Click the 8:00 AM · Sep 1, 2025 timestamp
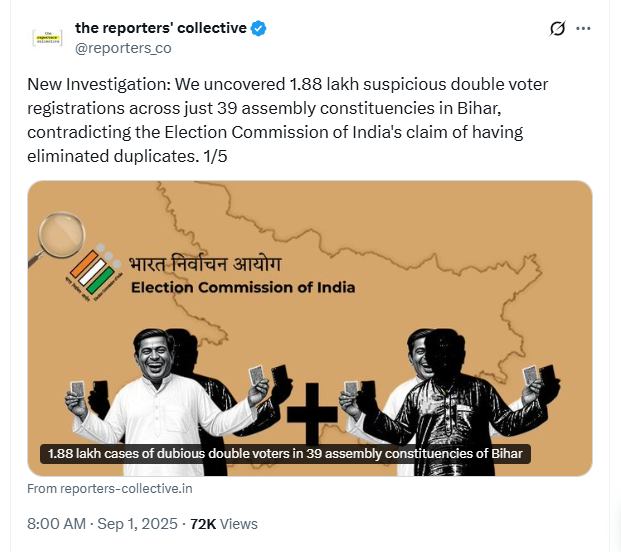Viewport: 621px width, 552px height. coord(102,524)
